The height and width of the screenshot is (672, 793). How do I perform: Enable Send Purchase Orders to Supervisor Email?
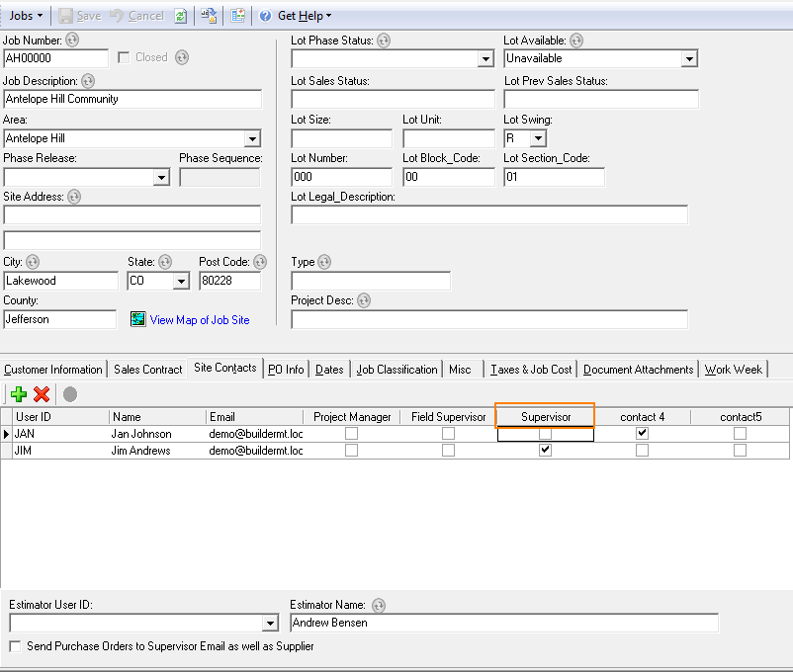click(15, 646)
